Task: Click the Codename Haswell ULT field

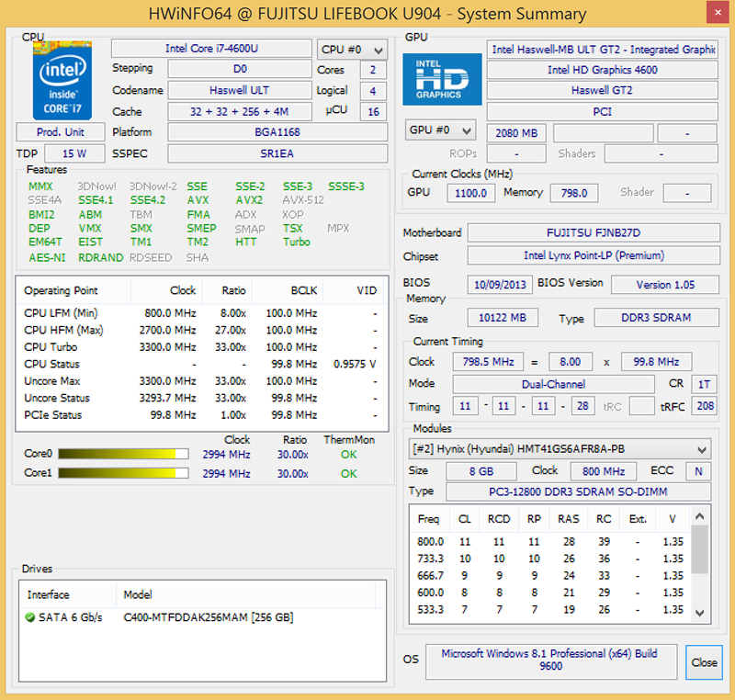Action: click(240, 90)
